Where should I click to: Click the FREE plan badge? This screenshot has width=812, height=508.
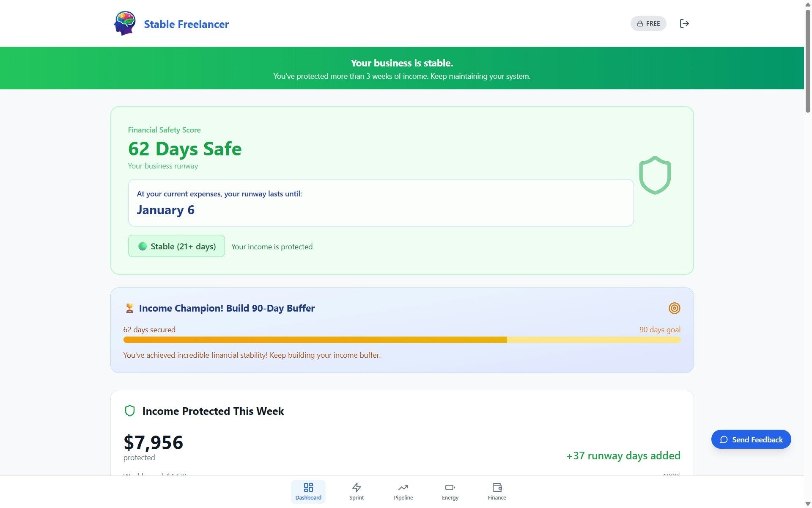(x=648, y=23)
